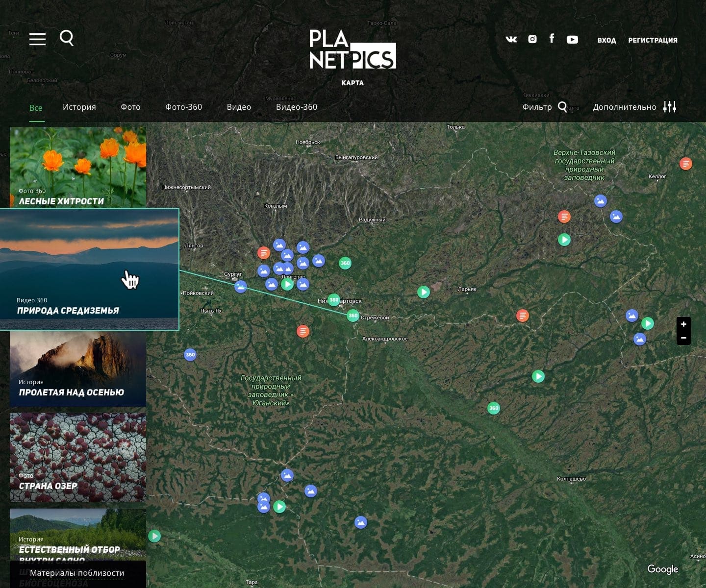Expand the Материалы поблизости panel
Image resolution: width=706 pixels, height=588 pixels.
point(77,573)
